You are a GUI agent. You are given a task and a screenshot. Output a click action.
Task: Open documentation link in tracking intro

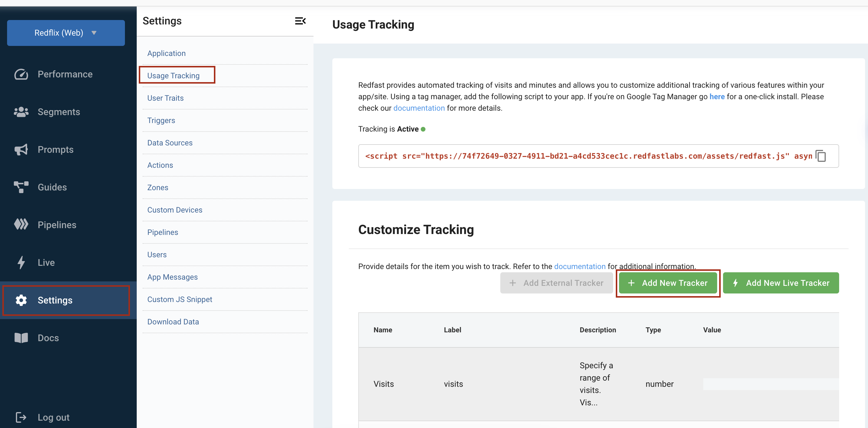point(419,108)
